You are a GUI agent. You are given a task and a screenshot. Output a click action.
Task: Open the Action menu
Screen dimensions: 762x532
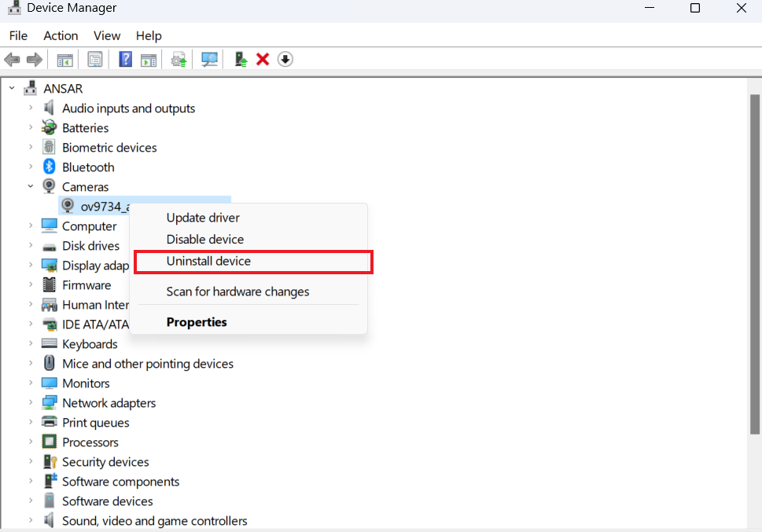[x=61, y=35]
